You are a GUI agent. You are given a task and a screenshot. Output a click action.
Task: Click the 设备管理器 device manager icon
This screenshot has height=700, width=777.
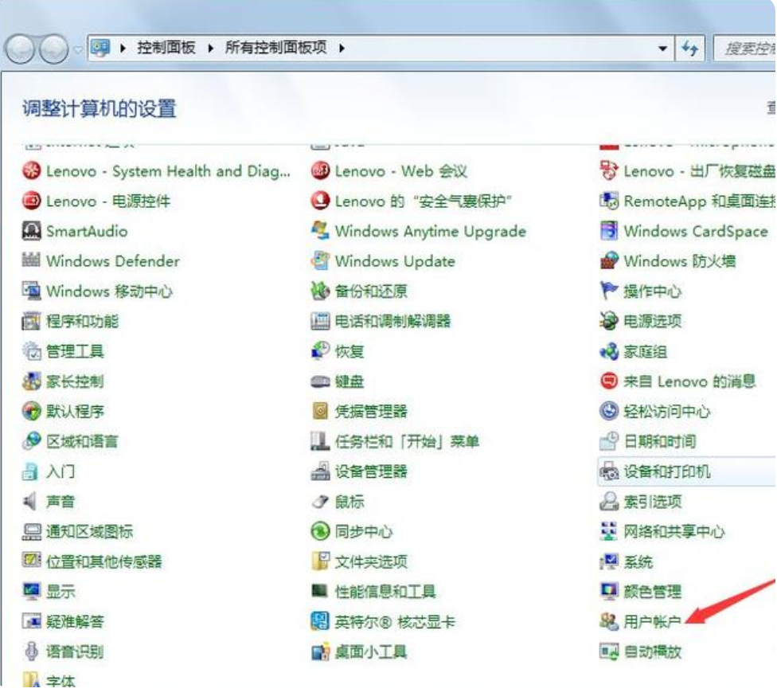click(320, 471)
